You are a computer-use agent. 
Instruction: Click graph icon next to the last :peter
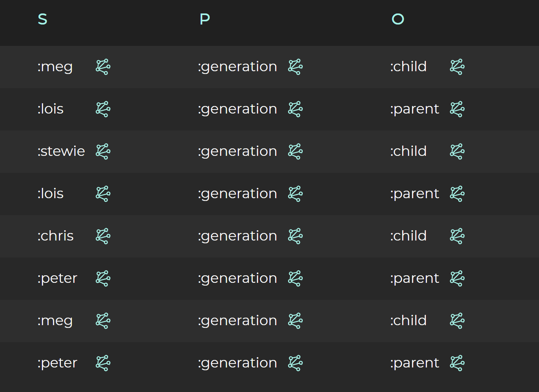(103, 363)
